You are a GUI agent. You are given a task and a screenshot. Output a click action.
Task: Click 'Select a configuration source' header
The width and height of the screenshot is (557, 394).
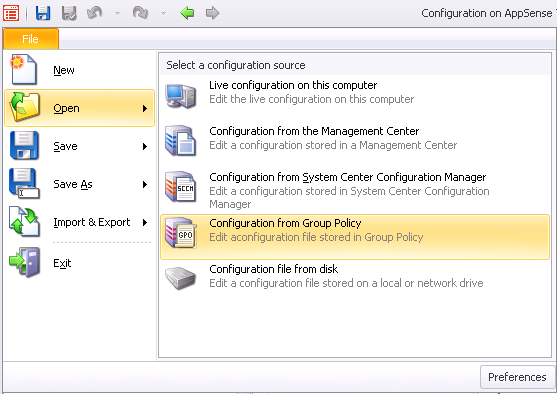236,65
